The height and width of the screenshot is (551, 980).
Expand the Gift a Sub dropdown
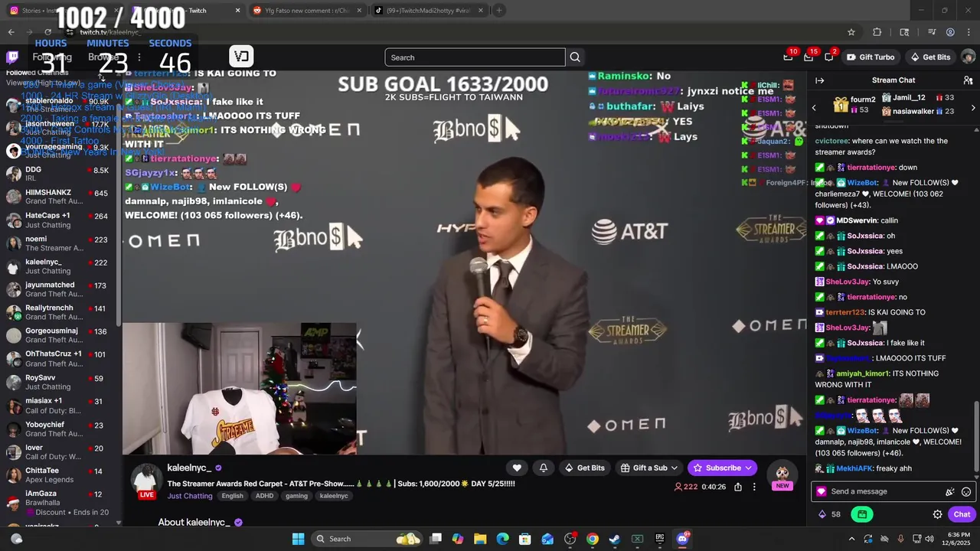pos(650,468)
